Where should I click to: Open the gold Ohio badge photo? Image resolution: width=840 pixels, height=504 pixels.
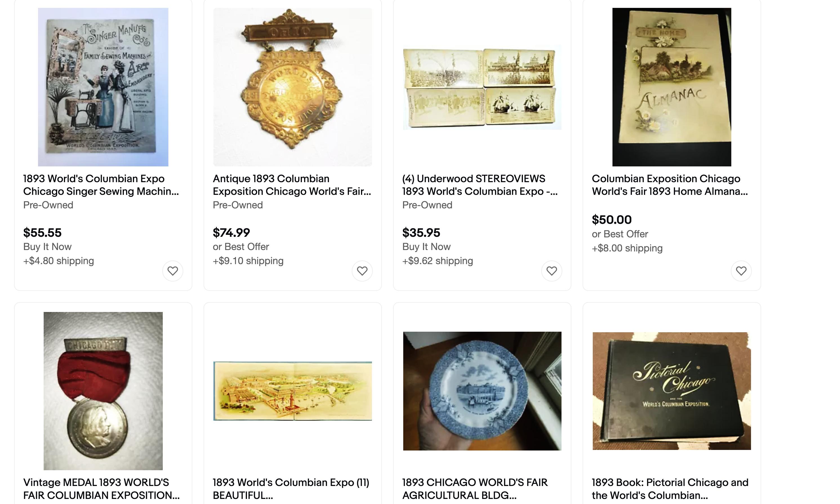[x=293, y=87]
